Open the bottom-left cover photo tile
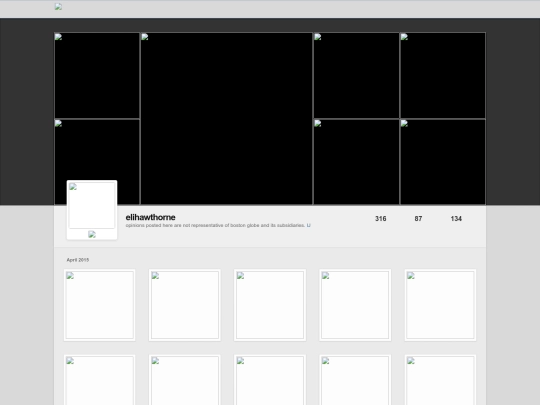The height and width of the screenshot is (405, 540). click(x=97, y=162)
